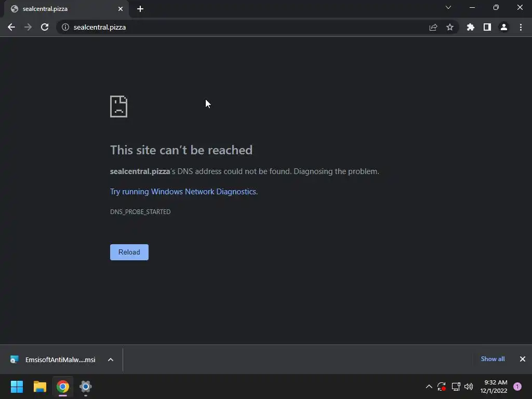Click the DNS_PROBE_STARTED error code
The width and height of the screenshot is (532, 399).
(140, 212)
